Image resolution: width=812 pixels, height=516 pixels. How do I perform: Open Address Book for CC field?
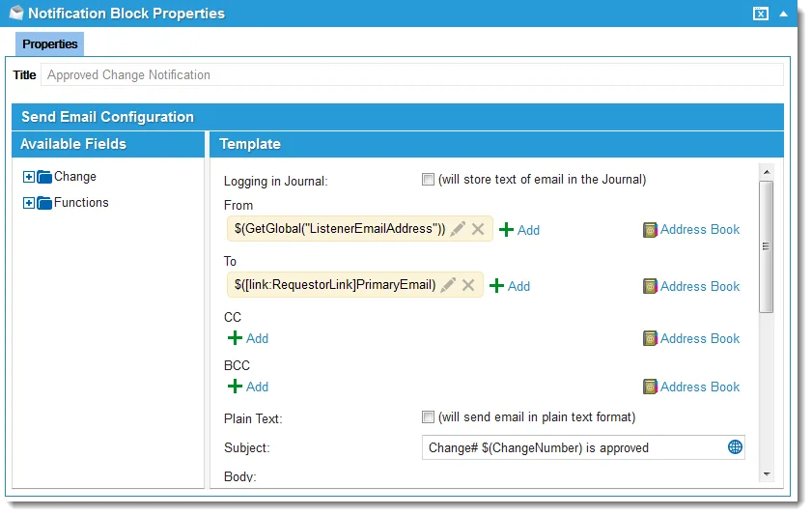[691, 338]
